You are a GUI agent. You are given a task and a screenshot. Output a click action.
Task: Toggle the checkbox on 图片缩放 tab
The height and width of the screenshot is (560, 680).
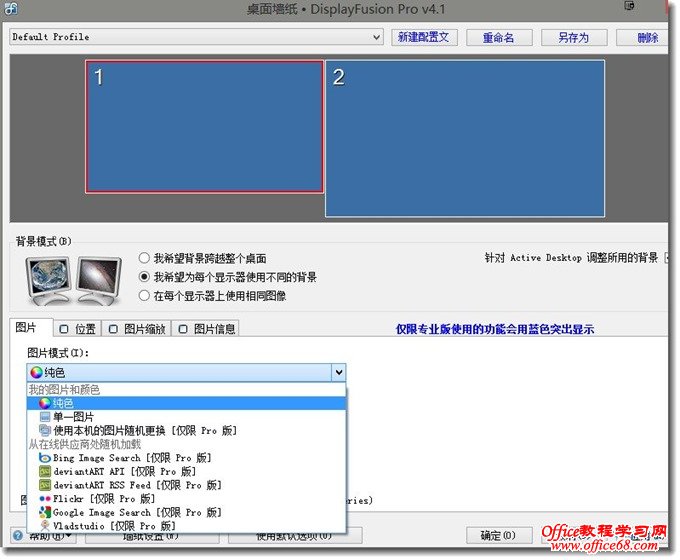pyautogui.click(x=113, y=329)
